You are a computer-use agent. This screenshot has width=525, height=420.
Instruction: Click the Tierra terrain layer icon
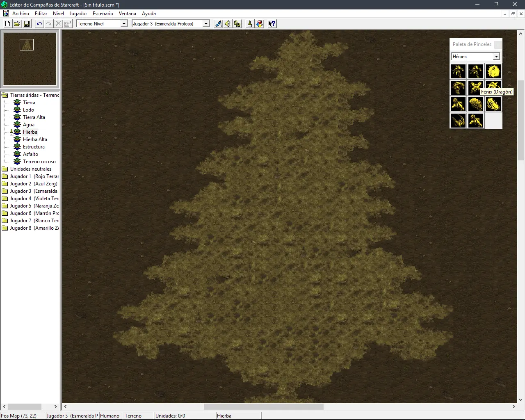[x=17, y=103]
